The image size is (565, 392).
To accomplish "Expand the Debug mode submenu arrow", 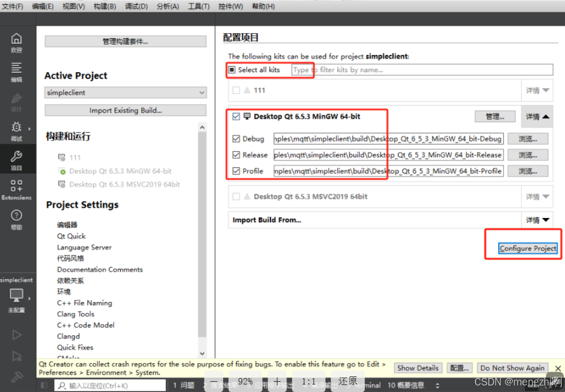I will (x=30, y=128).
